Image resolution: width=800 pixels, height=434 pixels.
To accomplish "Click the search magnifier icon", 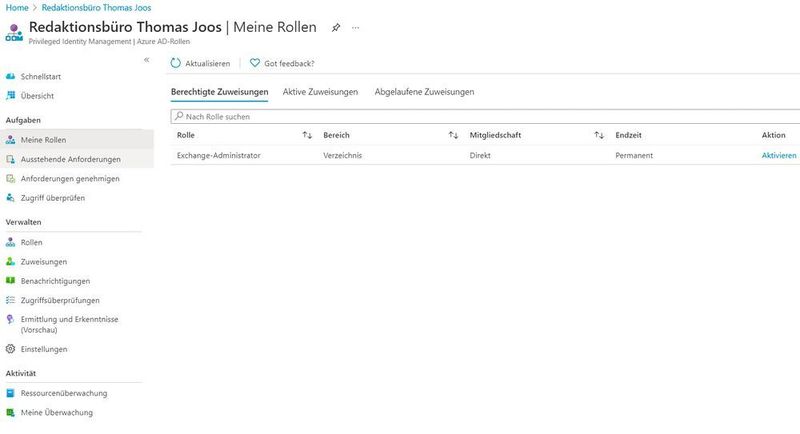I will (179, 116).
